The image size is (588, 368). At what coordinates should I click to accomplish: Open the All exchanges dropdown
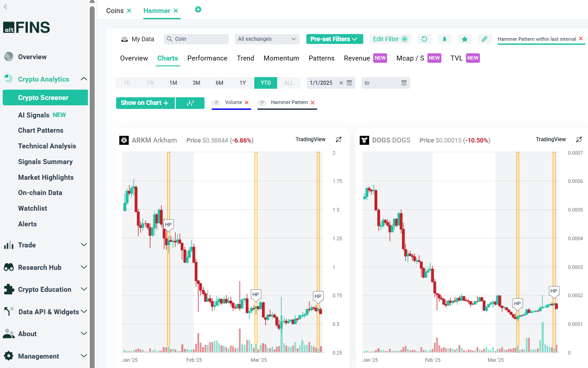pos(267,39)
